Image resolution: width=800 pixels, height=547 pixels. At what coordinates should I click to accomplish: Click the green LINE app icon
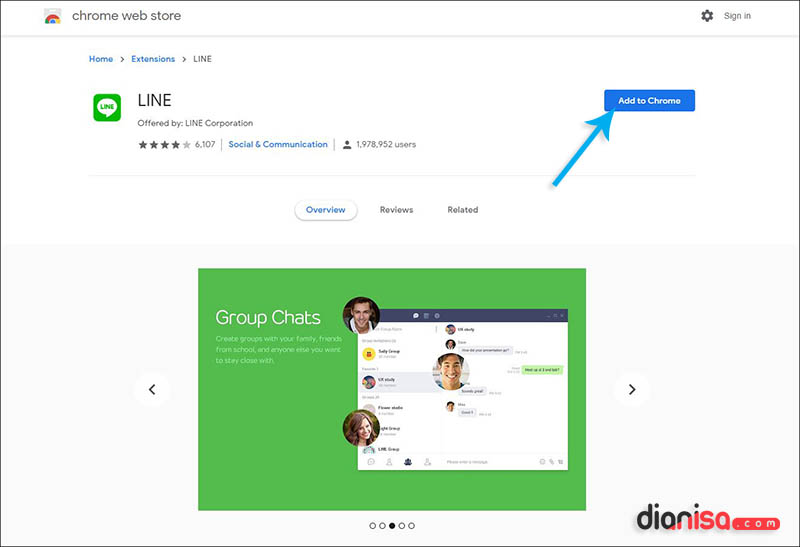pyautogui.click(x=107, y=107)
